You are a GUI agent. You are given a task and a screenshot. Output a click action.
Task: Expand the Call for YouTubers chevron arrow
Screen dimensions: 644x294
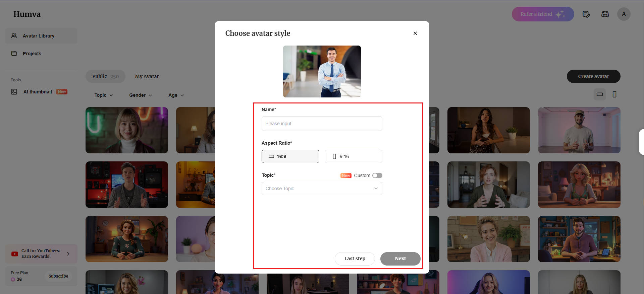tap(68, 254)
